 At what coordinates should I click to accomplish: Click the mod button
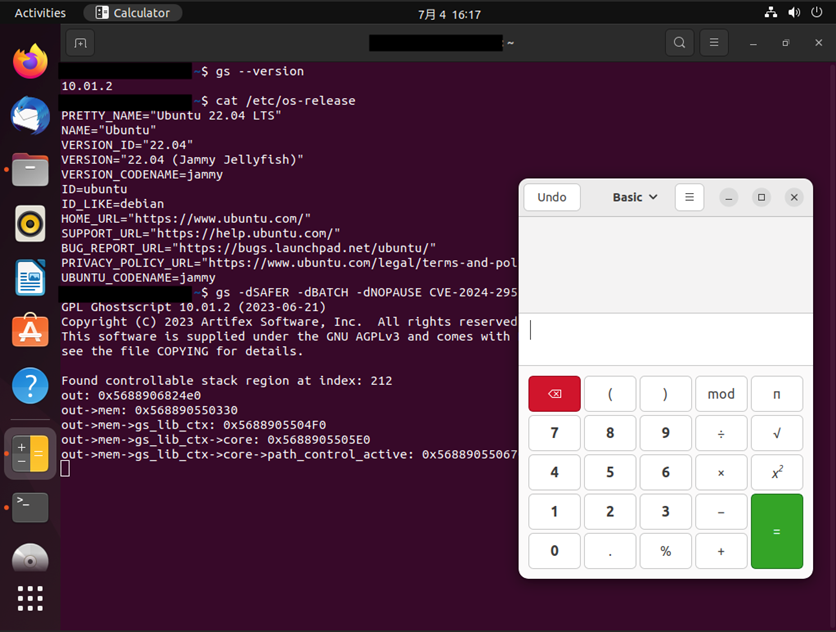click(721, 394)
